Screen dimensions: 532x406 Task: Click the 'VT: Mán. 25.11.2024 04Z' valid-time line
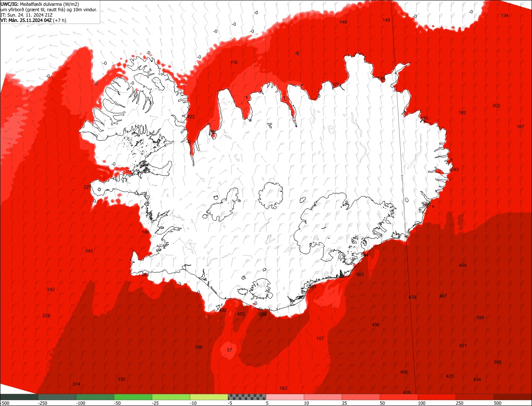click(x=32, y=20)
